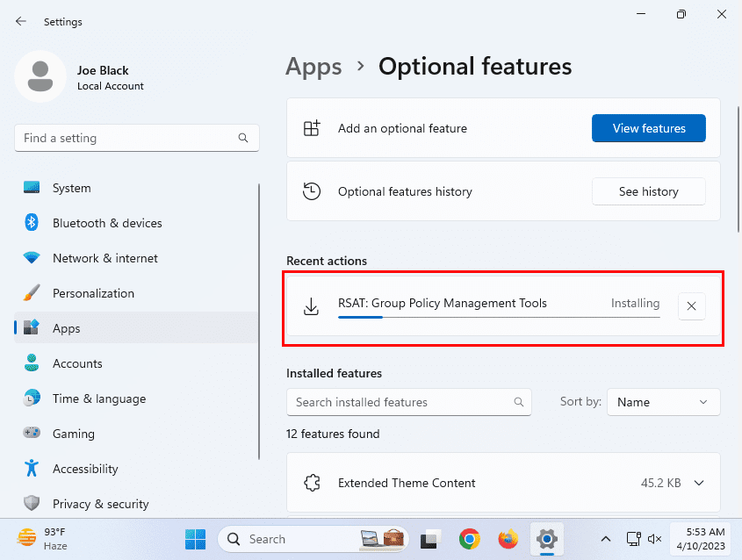The width and height of the screenshot is (742, 560).
Task: Open Network & internet settings
Action: [x=136, y=258]
